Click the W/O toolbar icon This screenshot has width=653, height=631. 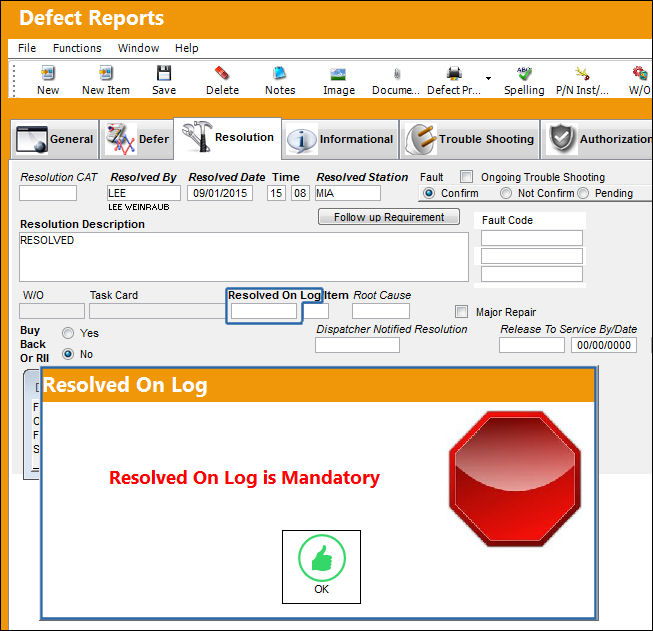(640, 74)
